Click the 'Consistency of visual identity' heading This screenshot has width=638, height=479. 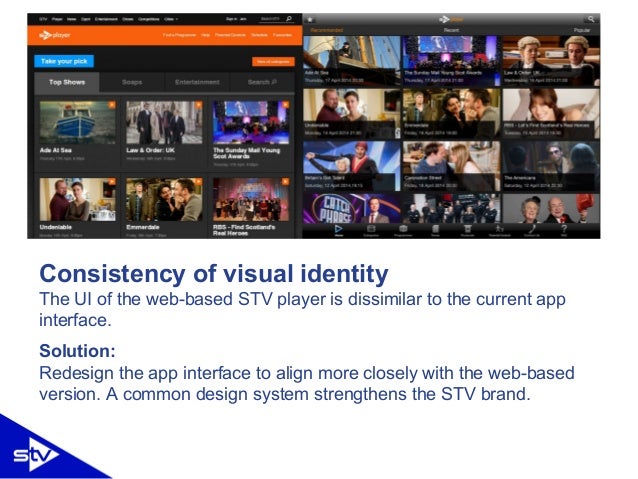point(214,273)
